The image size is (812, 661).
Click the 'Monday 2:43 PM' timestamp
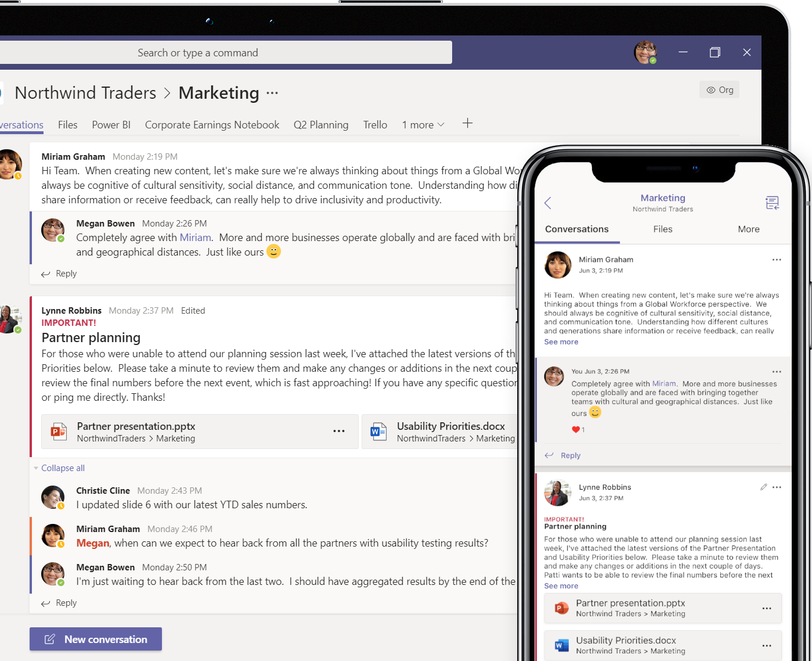click(169, 491)
